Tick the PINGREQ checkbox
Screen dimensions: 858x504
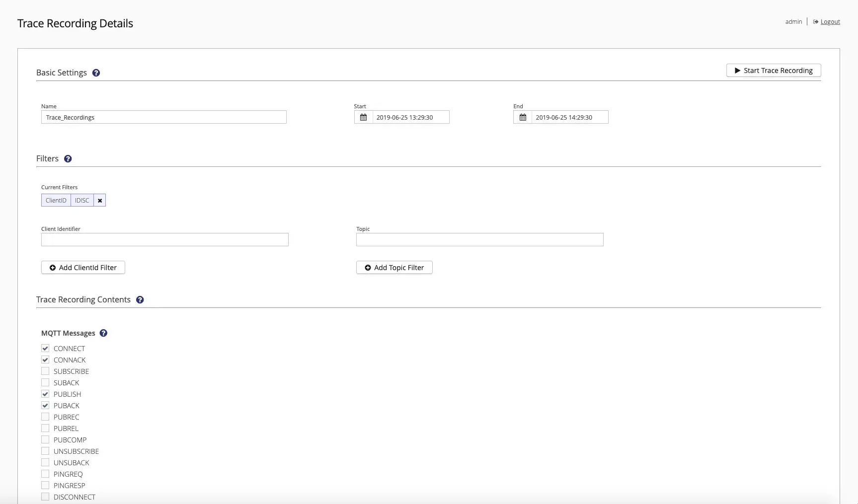45,474
